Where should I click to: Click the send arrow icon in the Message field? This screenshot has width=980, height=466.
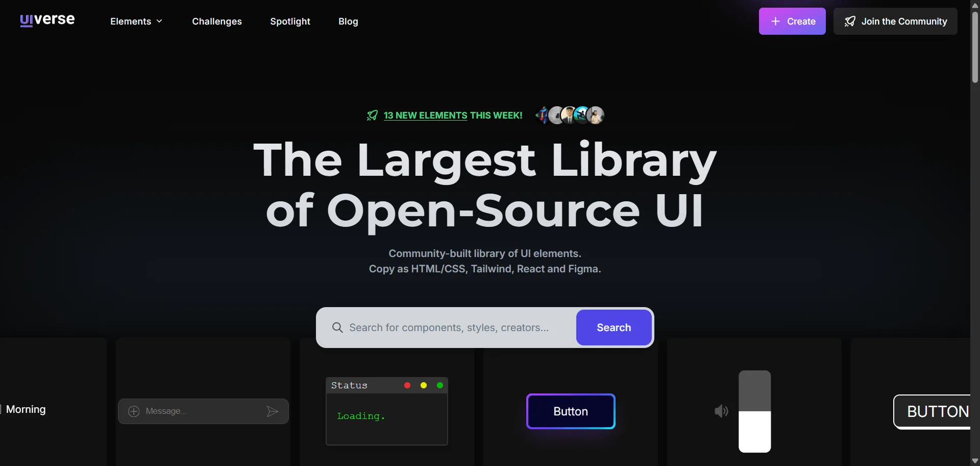point(272,411)
